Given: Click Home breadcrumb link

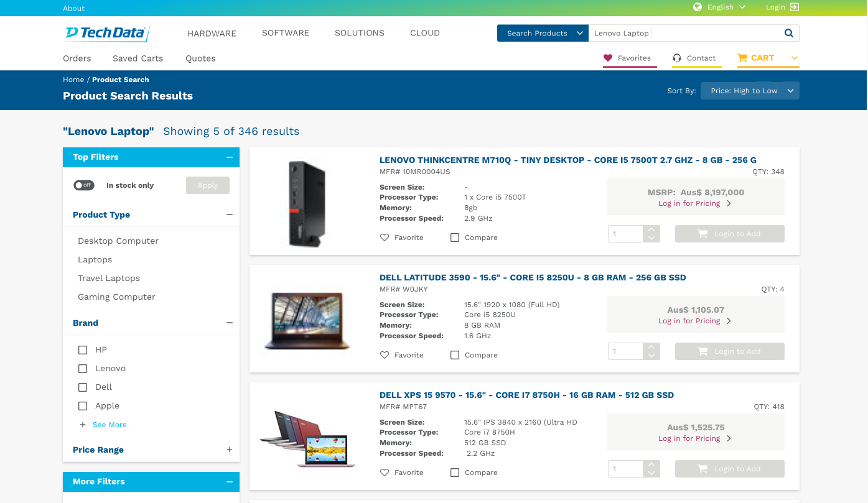Looking at the screenshot, I should pyautogui.click(x=73, y=80).
